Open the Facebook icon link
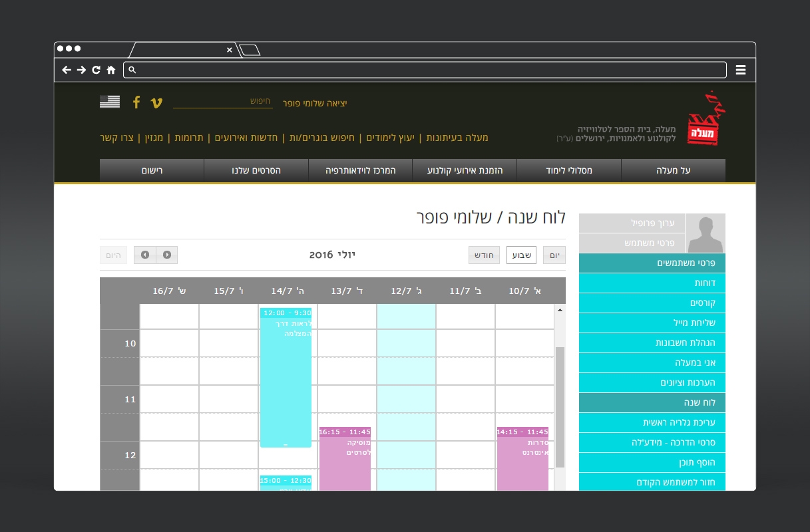The width and height of the screenshot is (810, 532). pyautogui.click(x=136, y=102)
